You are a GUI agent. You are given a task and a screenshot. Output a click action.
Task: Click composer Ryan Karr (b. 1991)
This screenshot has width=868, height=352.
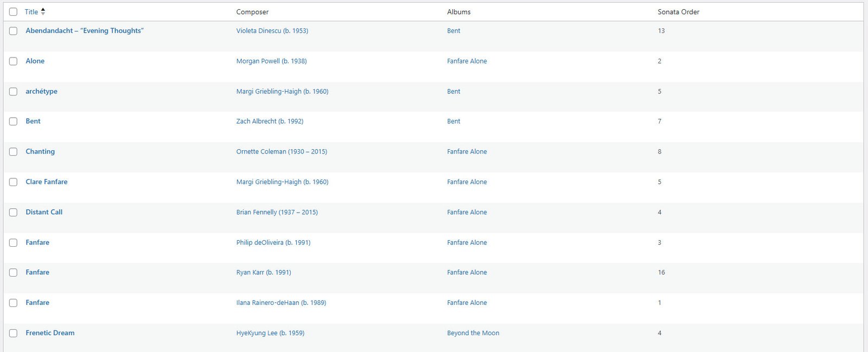click(264, 273)
